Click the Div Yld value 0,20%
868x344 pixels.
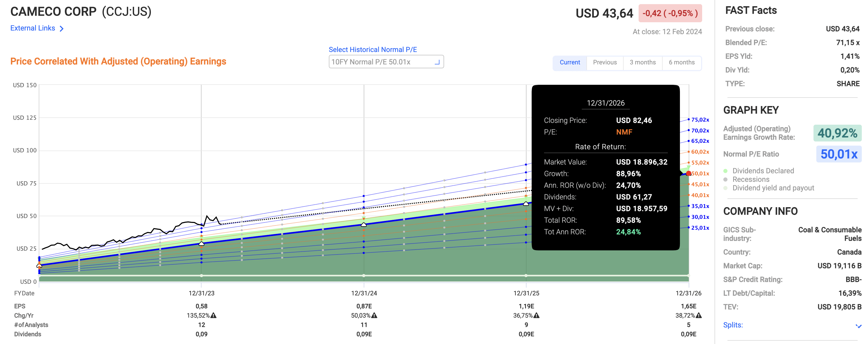850,70
